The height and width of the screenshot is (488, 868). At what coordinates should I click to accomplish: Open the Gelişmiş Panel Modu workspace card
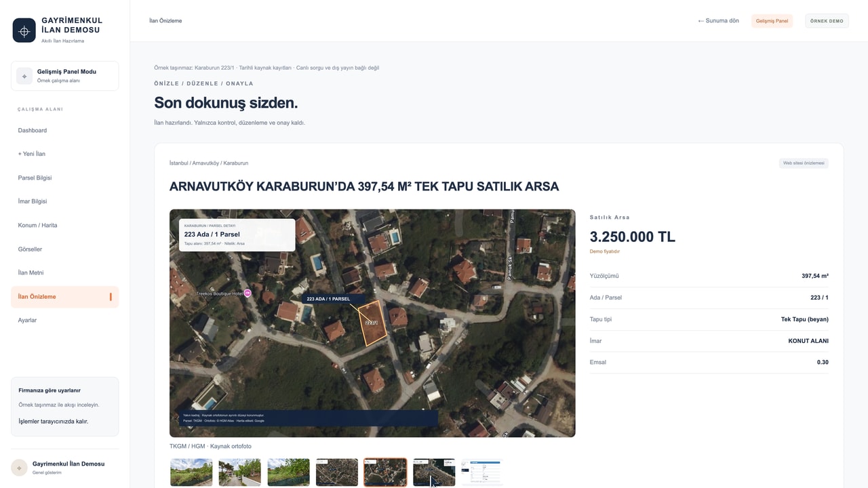coord(64,76)
